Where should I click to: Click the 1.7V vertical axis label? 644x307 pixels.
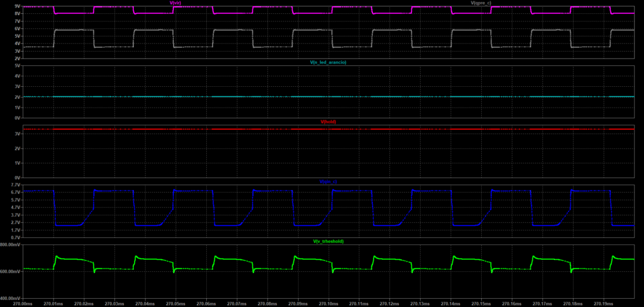[x=16, y=230]
